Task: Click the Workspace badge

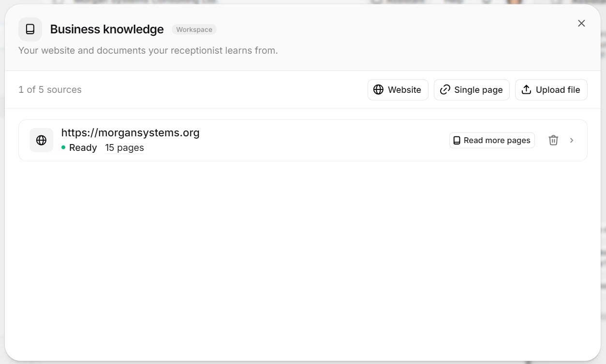Action: coord(194,29)
